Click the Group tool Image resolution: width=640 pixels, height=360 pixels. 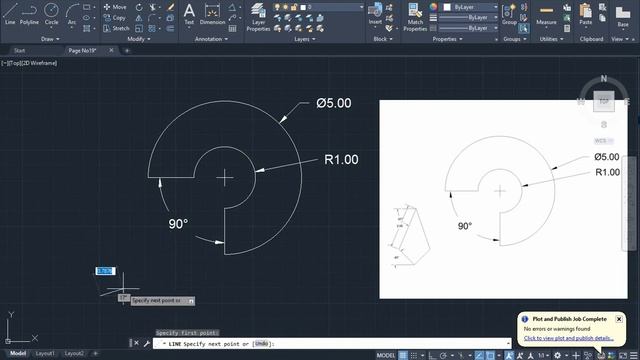(509, 14)
